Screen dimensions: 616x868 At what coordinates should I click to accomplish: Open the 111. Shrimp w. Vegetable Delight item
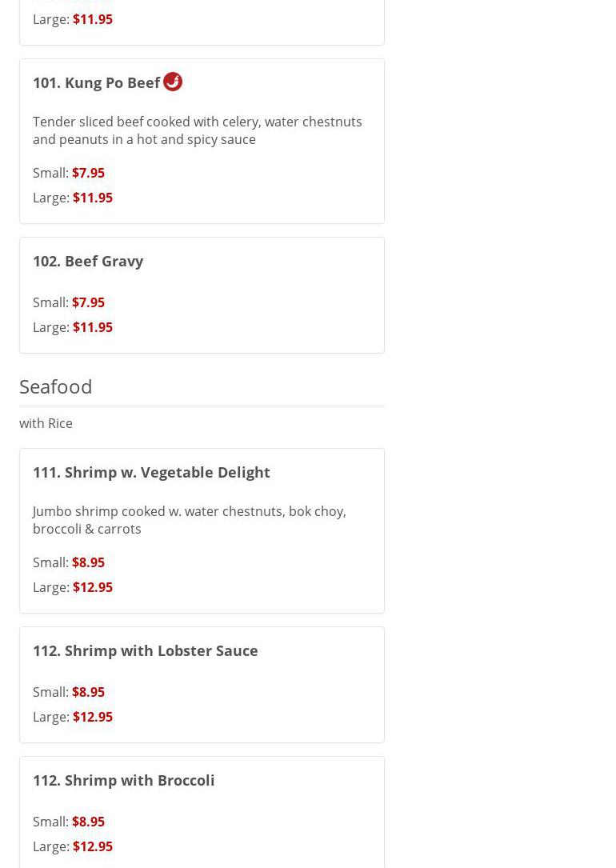tap(151, 472)
